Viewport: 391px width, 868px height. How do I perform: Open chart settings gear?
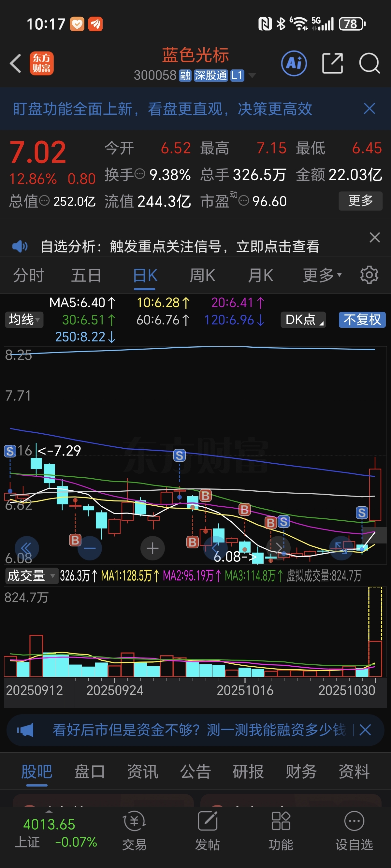tap(369, 275)
